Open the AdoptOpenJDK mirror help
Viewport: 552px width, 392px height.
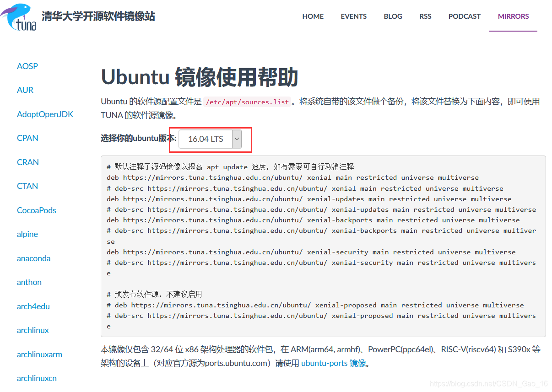pyautogui.click(x=45, y=114)
